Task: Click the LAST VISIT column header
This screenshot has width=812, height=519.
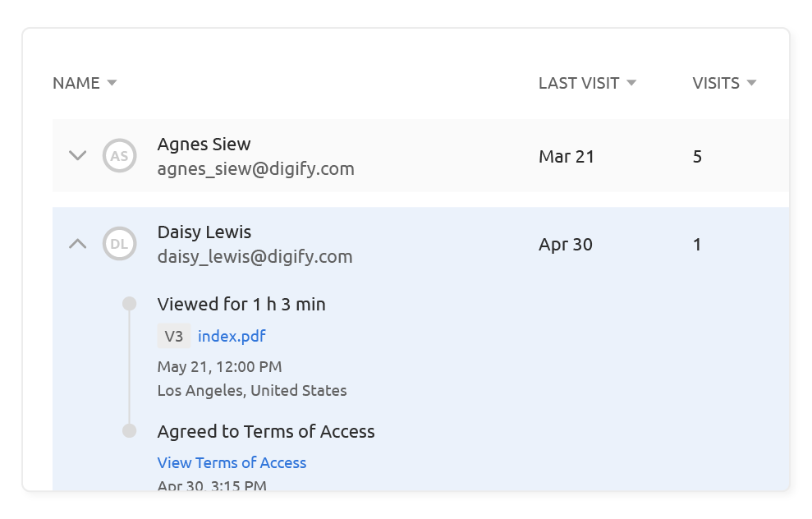Action: pyautogui.click(x=579, y=83)
